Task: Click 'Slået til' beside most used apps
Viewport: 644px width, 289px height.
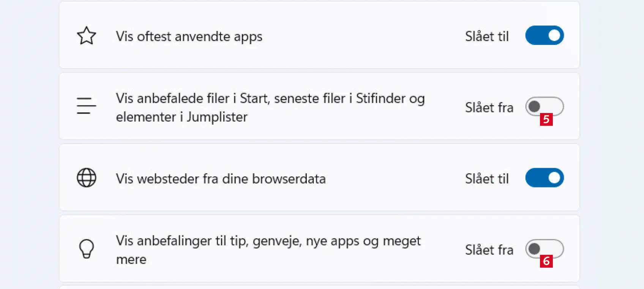Action: 487,37
